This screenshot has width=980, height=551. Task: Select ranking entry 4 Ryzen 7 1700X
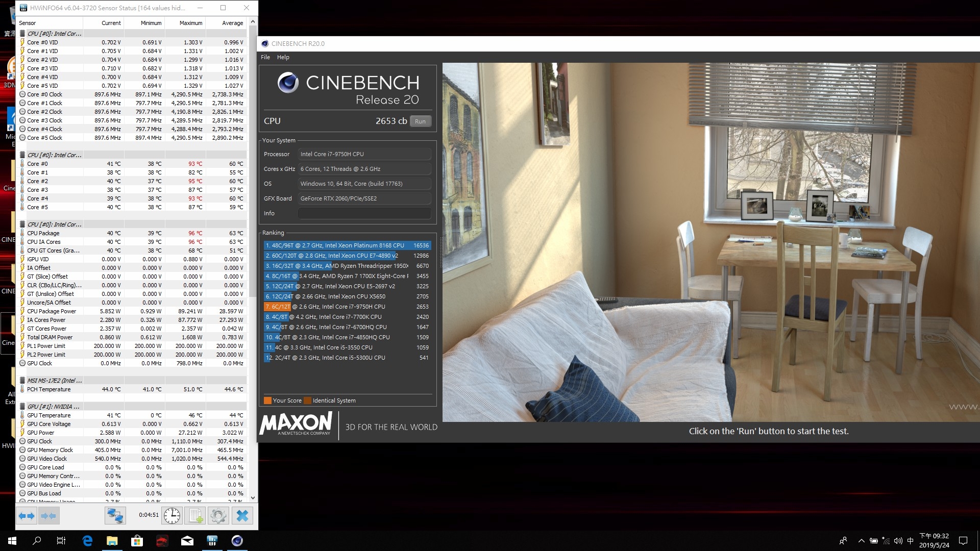347,276
